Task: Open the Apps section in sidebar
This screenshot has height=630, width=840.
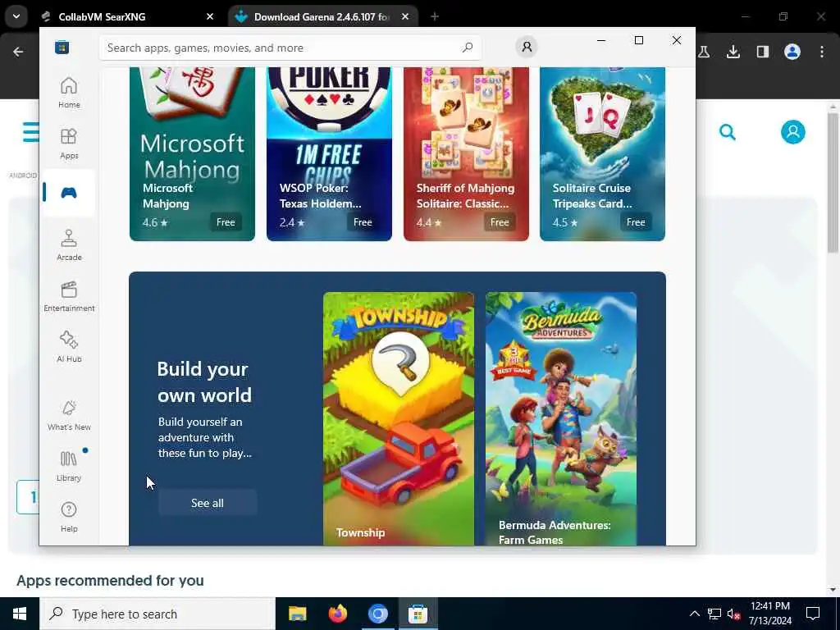Action: pyautogui.click(x=69, y=144)
